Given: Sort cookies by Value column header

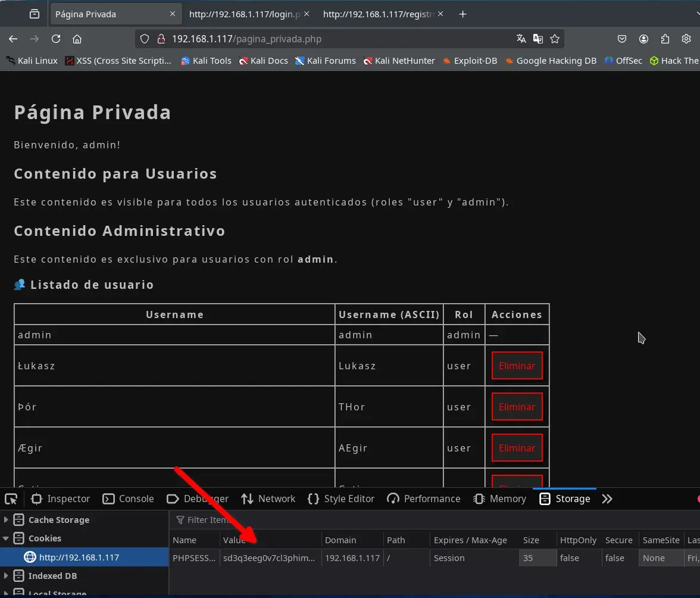Looking at the screenshot, I should click(x=270, y=540).
